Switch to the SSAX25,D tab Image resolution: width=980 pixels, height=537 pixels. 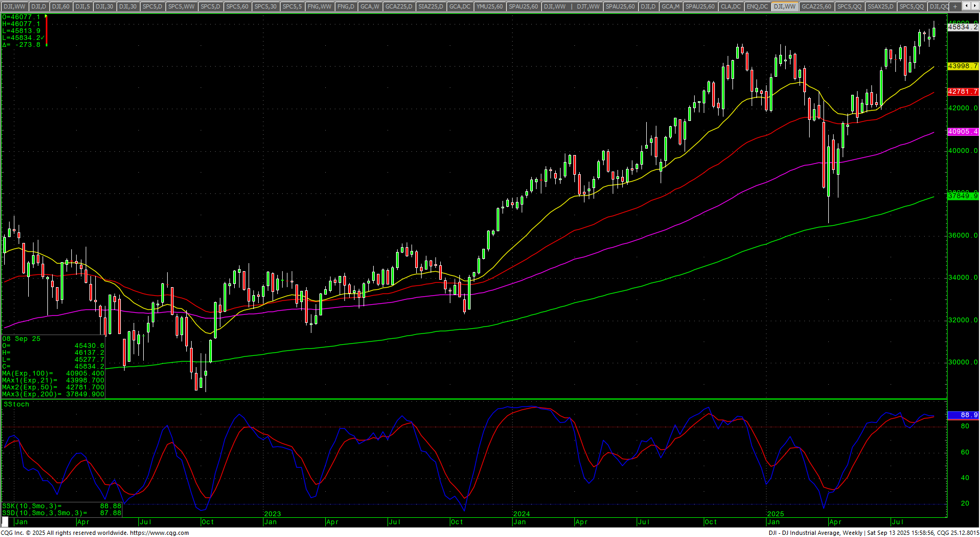coord(880,6)
